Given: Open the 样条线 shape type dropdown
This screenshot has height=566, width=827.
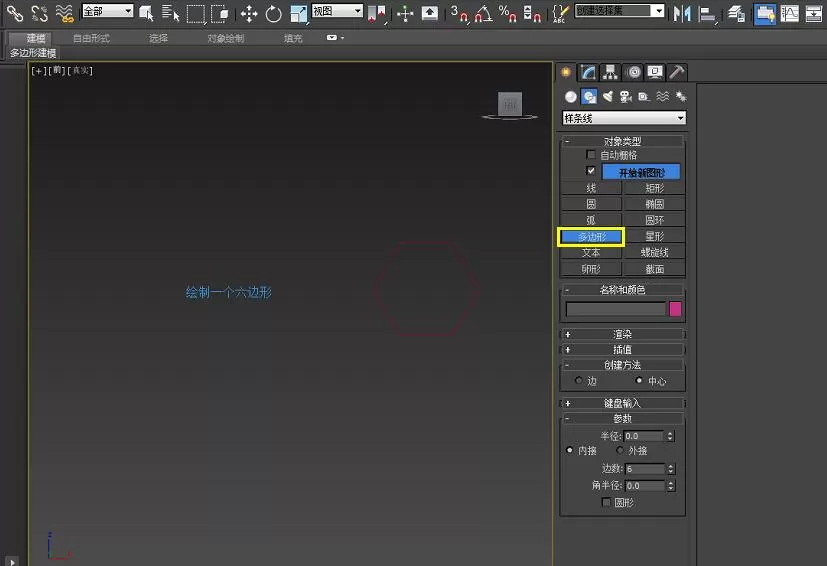Looking at the screenshot, I should [624, 118].
